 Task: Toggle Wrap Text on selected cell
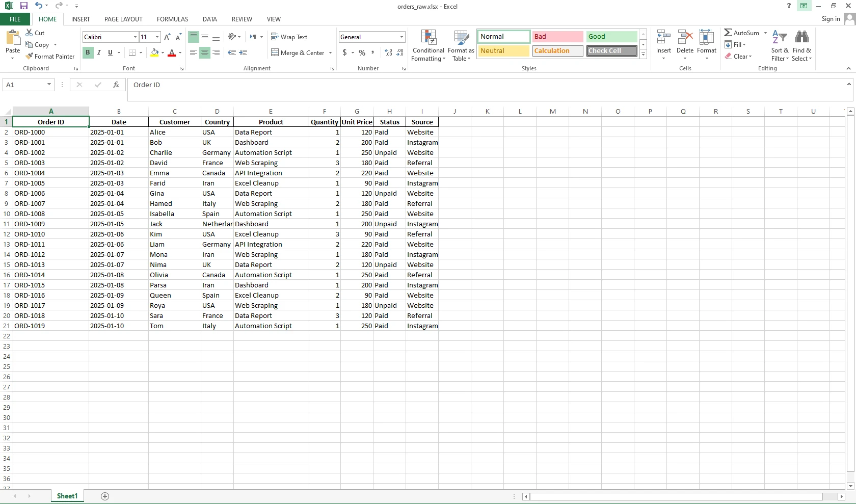click(x=289, y=37)
